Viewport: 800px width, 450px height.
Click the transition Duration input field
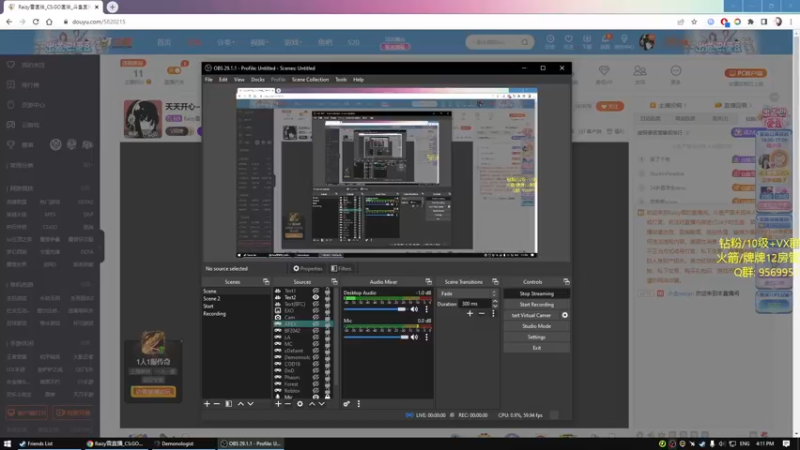[474, 304]
